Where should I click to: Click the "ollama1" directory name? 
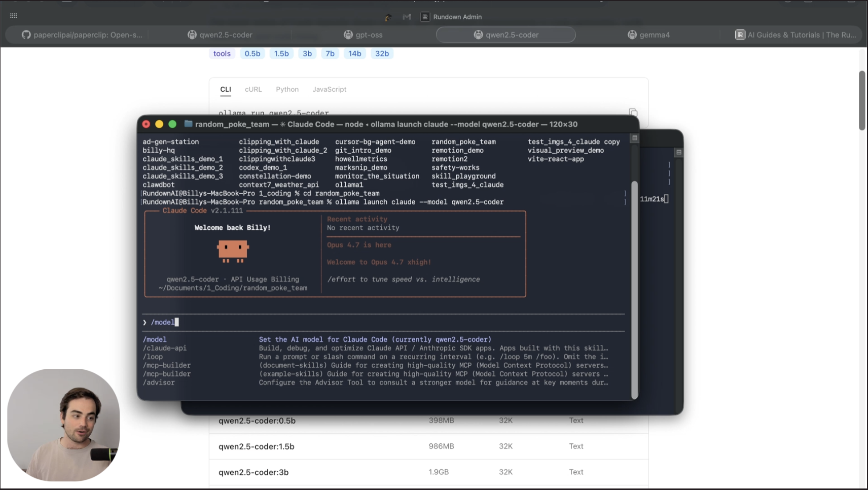349,185
